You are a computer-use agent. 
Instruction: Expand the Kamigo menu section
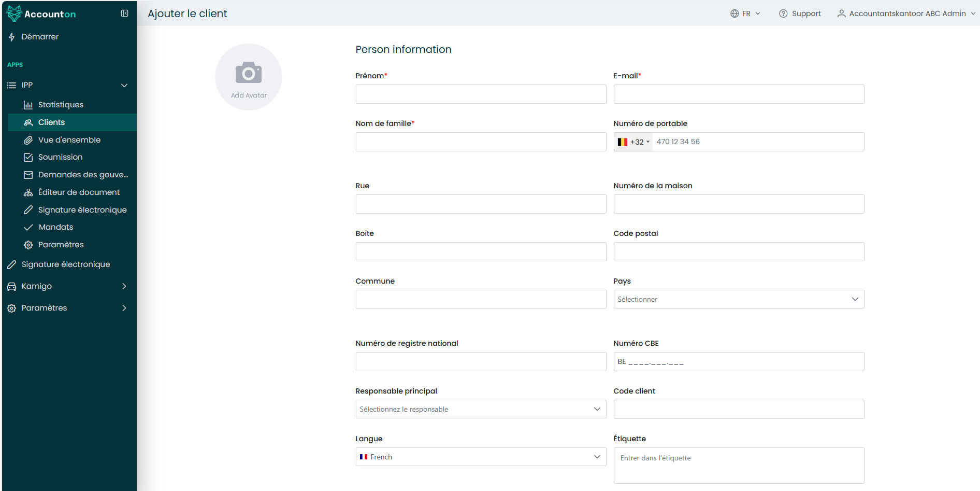coord(67,286)
